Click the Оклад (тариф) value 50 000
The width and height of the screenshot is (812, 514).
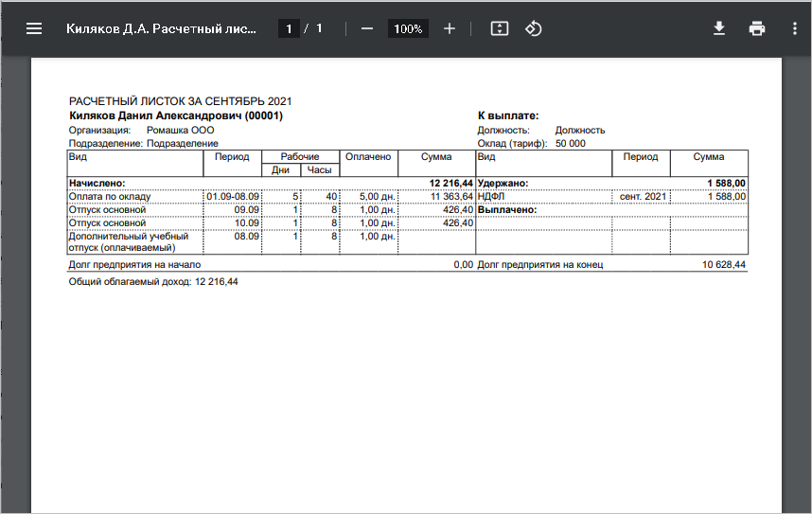pyautogui.click(x=570, y=144)
